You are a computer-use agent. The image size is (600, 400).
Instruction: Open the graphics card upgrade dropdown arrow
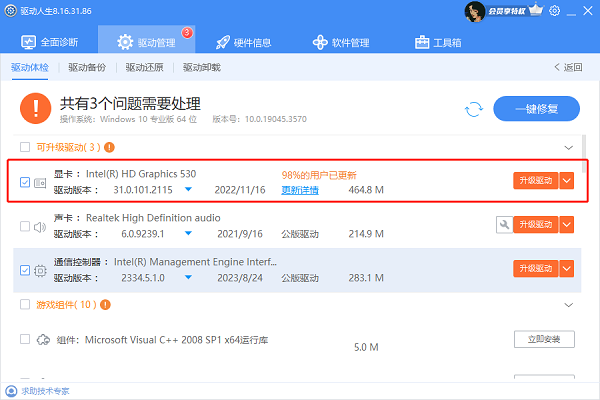567,181
